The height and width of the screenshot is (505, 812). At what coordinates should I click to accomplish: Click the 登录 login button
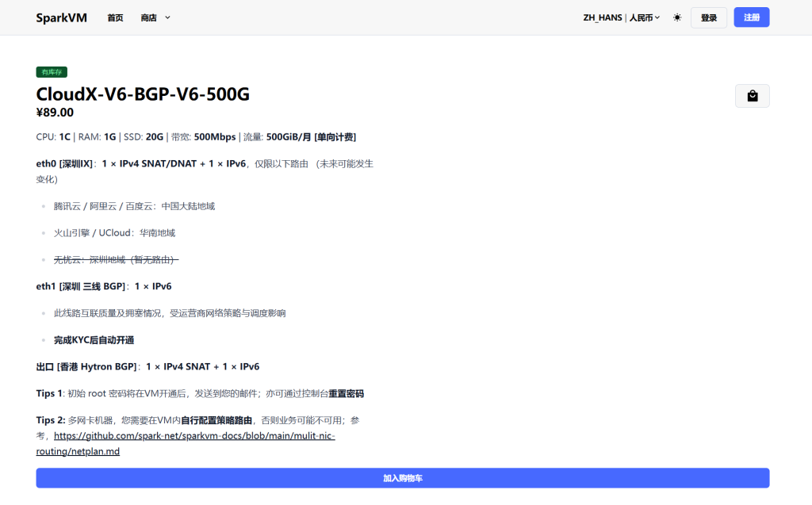(x=708, y=17)
